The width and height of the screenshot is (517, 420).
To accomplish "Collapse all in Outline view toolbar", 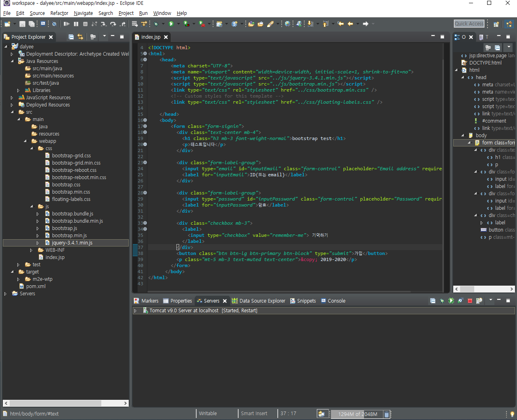I will pyautogui.click(x=497, y=47).
